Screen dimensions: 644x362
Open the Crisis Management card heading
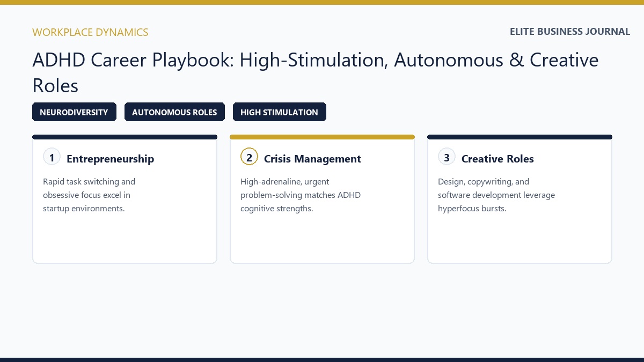click(312, 159)
